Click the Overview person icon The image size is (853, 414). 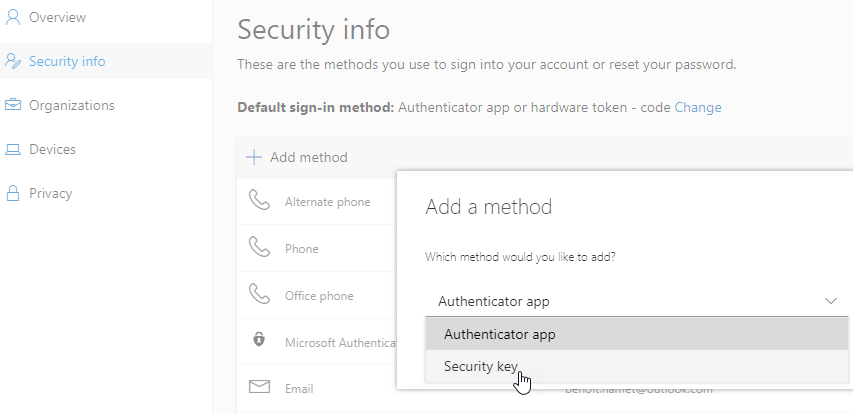[13, 17]
